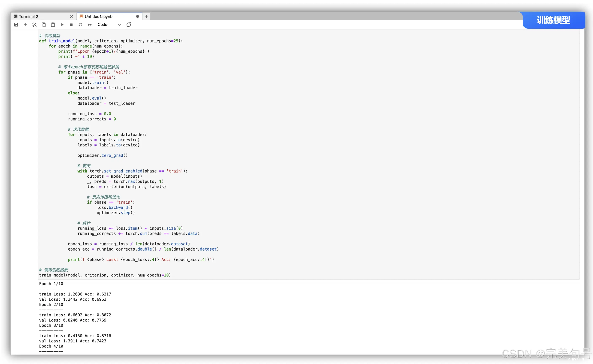Save the notebook with the save icon

pos(16,25)
